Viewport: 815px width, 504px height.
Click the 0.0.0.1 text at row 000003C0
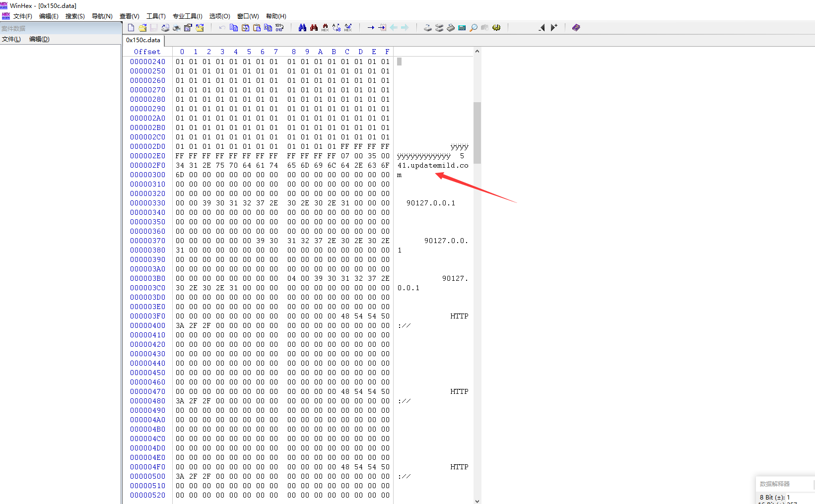(x=408, y=288)
